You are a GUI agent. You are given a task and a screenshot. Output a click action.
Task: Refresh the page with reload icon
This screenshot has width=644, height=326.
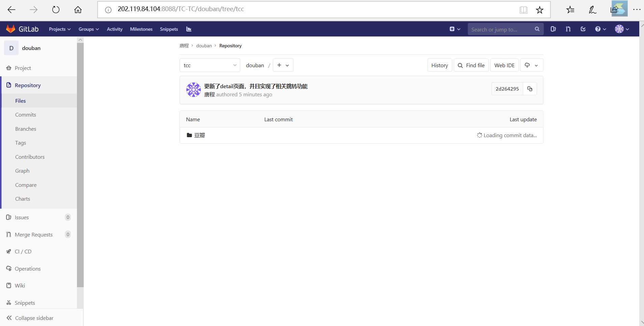56,10
